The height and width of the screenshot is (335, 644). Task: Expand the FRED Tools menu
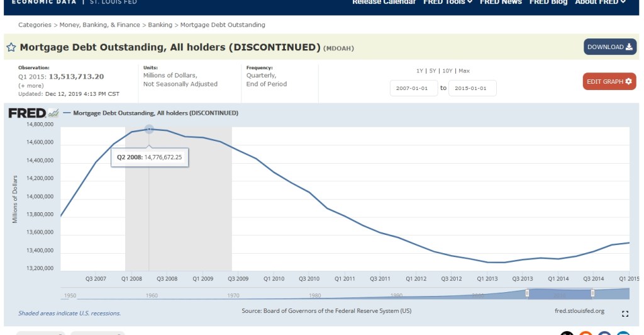449,3
